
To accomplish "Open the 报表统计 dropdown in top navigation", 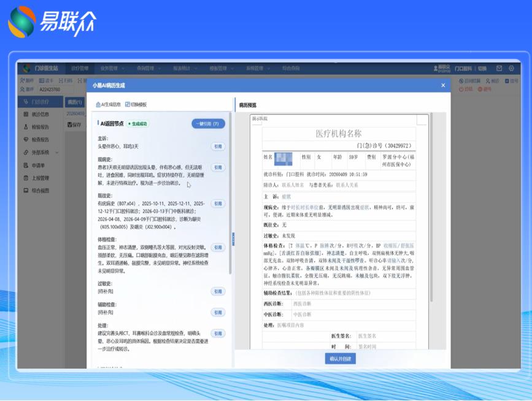I will (185, 68).
